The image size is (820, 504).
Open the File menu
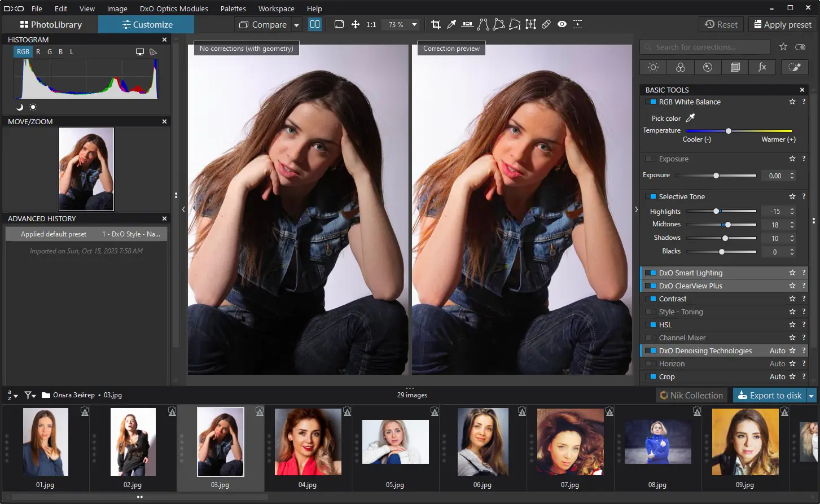(x=37, y=8)
